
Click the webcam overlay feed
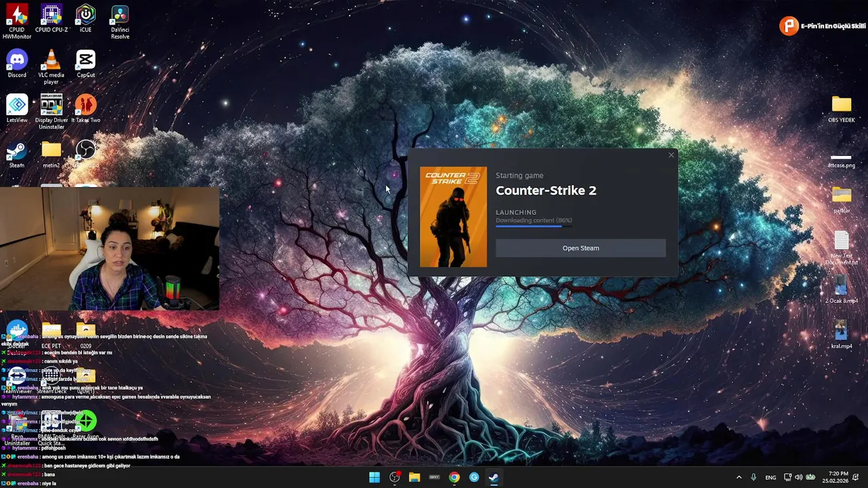tap(109, 248)
